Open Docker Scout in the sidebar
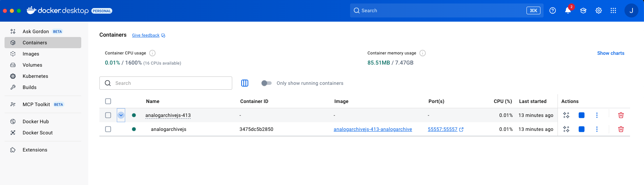Viewport: 644px width, 185px height. (43, 133)
